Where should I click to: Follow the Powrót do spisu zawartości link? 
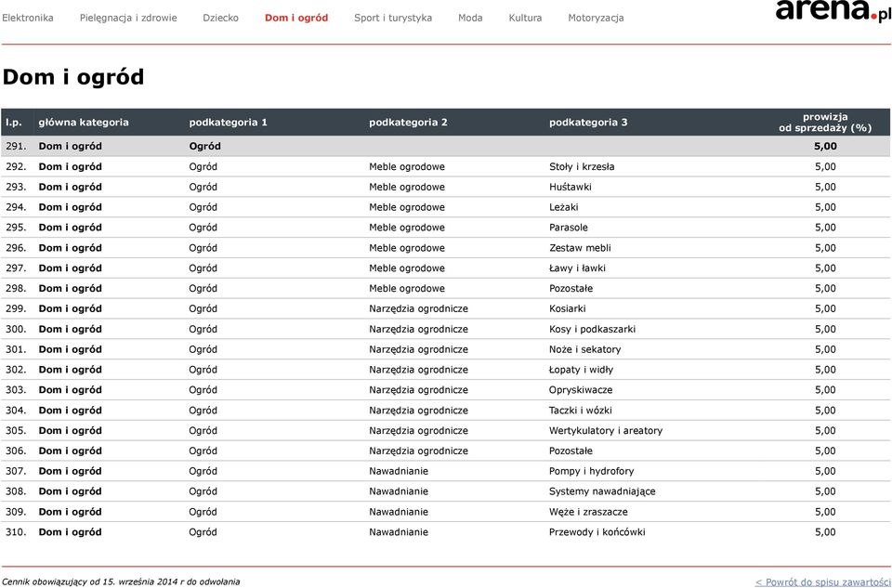823,581
